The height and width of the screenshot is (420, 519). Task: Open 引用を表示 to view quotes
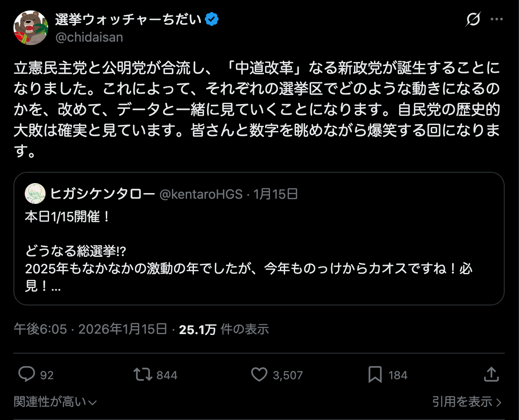point(466,402)
